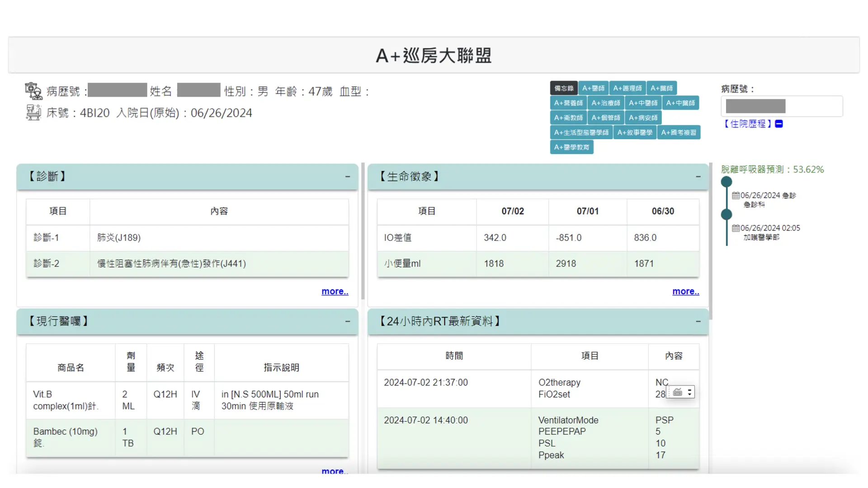This screenshot has width=868, height=488.
Task: Click the 342.0 IO value
Action: tap(495, 238)
